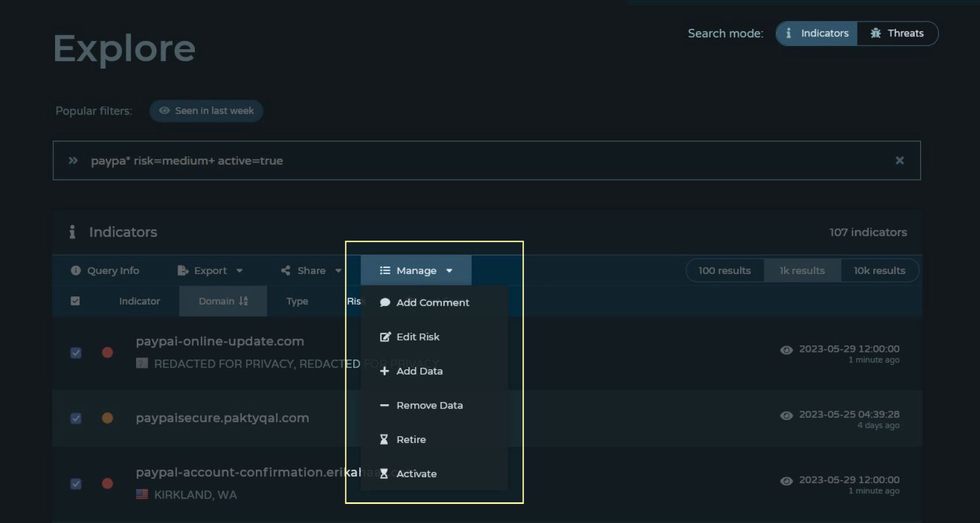Click the search query input field
This screenshot has height=523, width=980.
click(x=486, y=161)
